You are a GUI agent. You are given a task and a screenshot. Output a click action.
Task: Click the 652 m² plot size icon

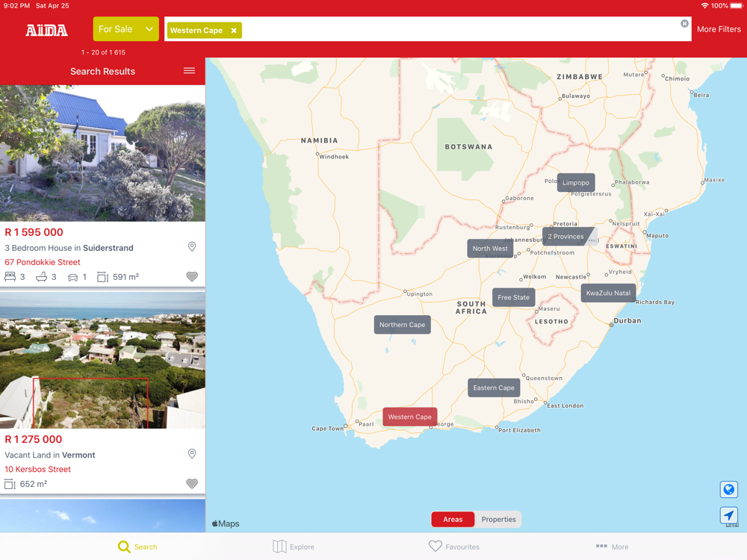click(x=10, y=485)
